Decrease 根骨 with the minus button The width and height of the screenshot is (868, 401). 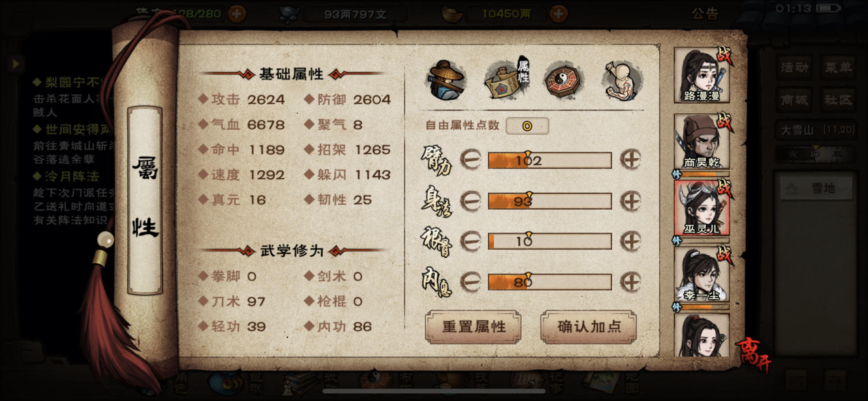tap(470, 241)
